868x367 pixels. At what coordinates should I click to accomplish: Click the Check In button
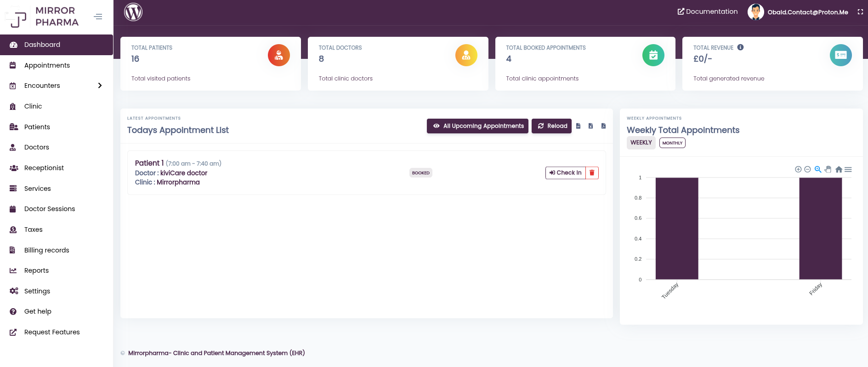pos(566,173)
